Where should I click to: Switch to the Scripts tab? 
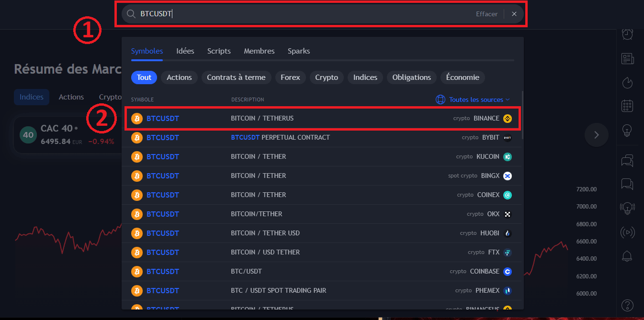click(219, 51)
